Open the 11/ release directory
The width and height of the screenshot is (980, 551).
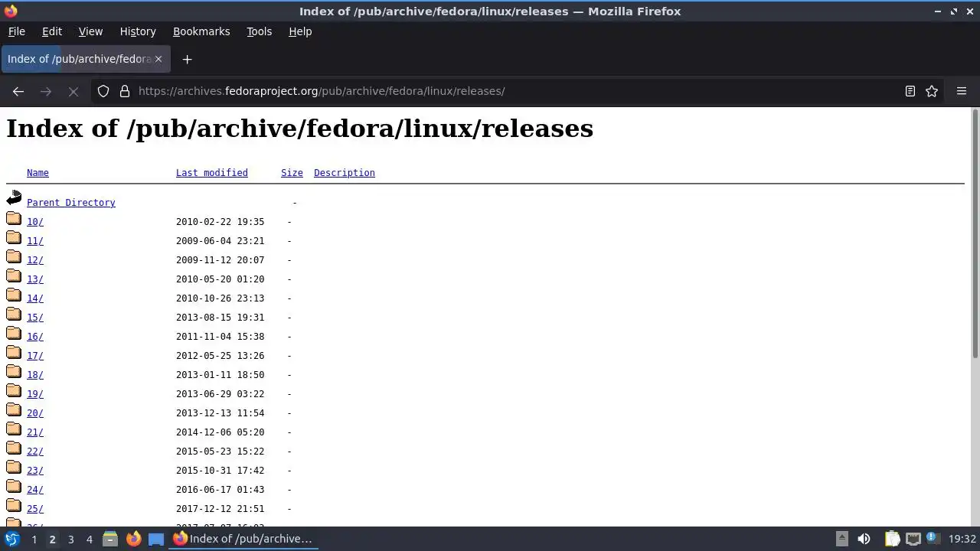coord(35,241)
